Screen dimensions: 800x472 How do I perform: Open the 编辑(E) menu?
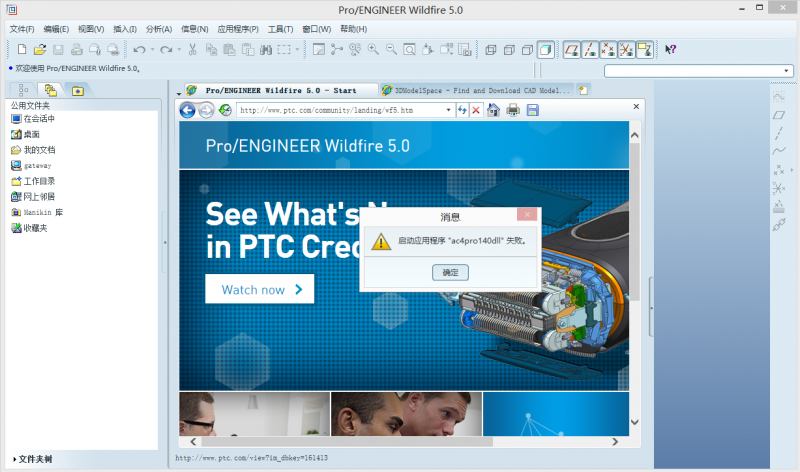(x=56, y=29)
